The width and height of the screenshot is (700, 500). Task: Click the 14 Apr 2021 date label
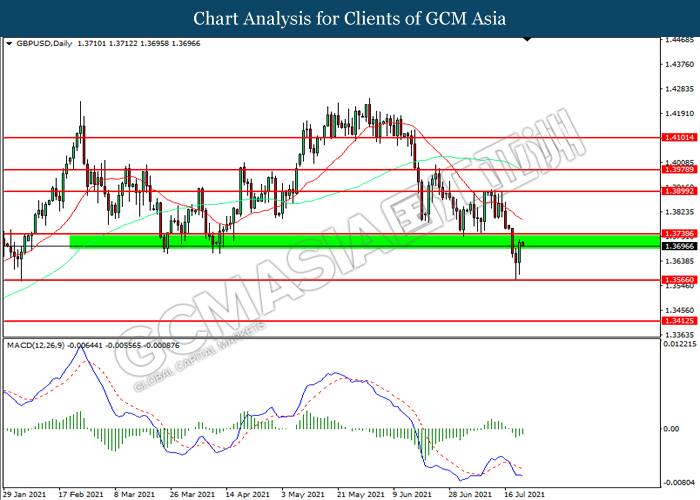[248, 494]
